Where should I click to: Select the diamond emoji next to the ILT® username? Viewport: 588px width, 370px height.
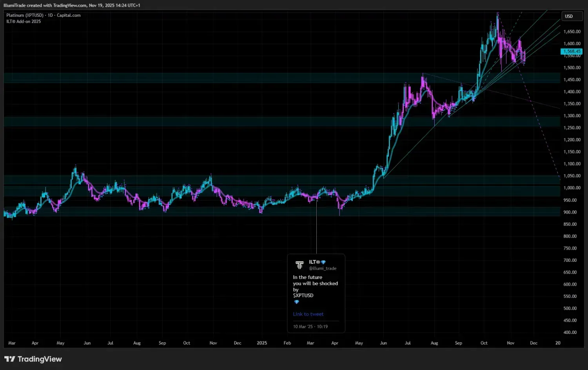pyautogui.click(x=323, y=262)
